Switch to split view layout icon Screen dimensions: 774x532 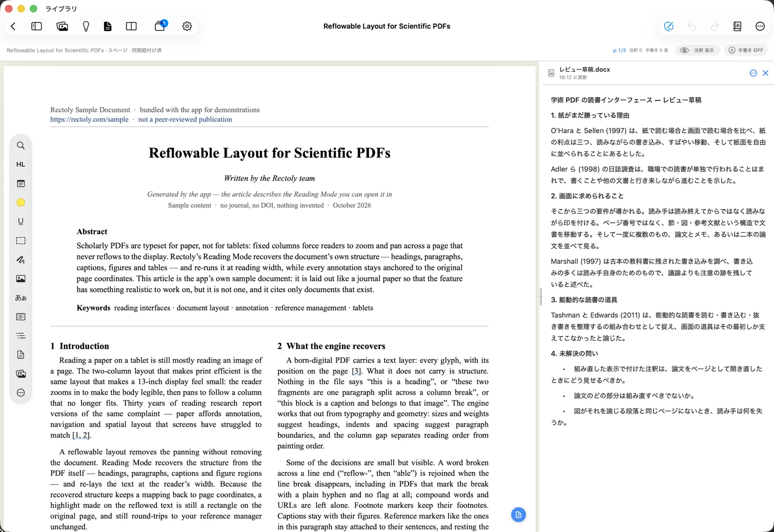click(x=131, y=26)
